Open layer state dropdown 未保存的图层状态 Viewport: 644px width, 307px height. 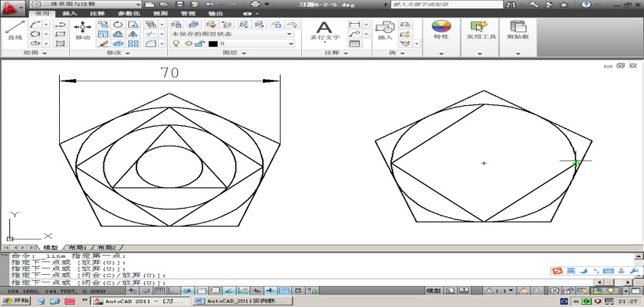click(232, 34)
